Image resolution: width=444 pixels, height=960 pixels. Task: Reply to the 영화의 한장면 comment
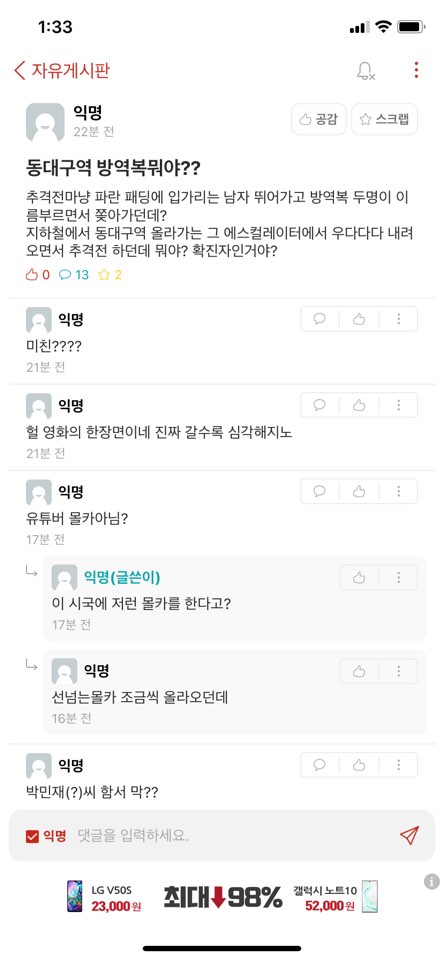coord(320,405)
